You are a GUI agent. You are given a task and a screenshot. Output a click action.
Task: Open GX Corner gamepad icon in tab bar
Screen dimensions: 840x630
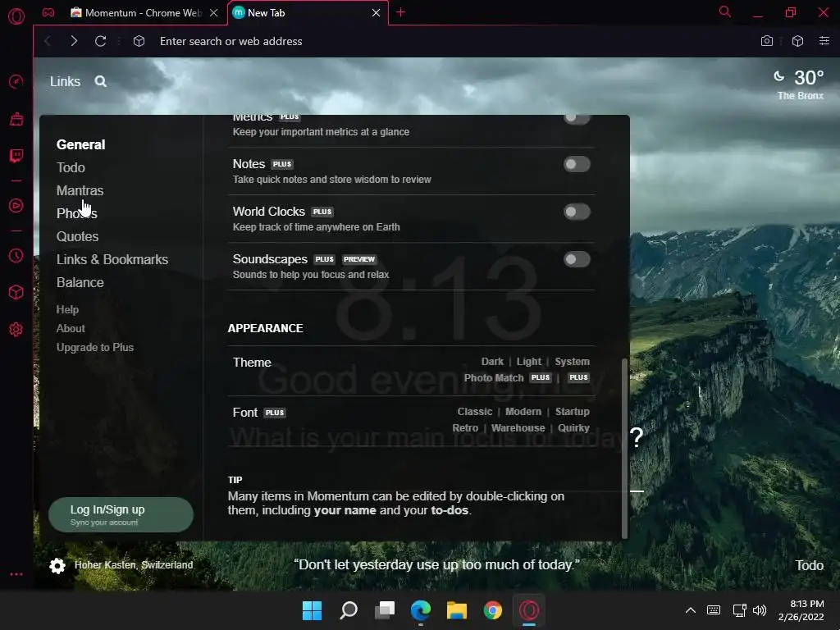pos(48,12)
